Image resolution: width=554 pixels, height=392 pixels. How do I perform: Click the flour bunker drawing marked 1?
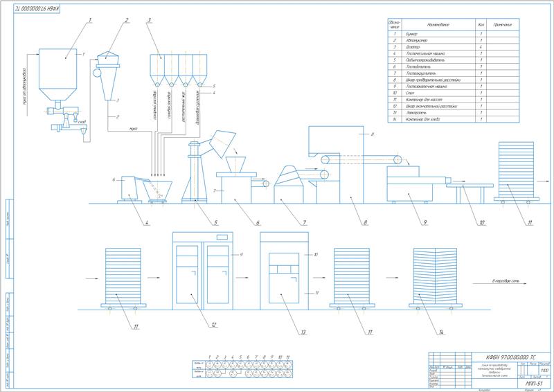click(57, 75)
